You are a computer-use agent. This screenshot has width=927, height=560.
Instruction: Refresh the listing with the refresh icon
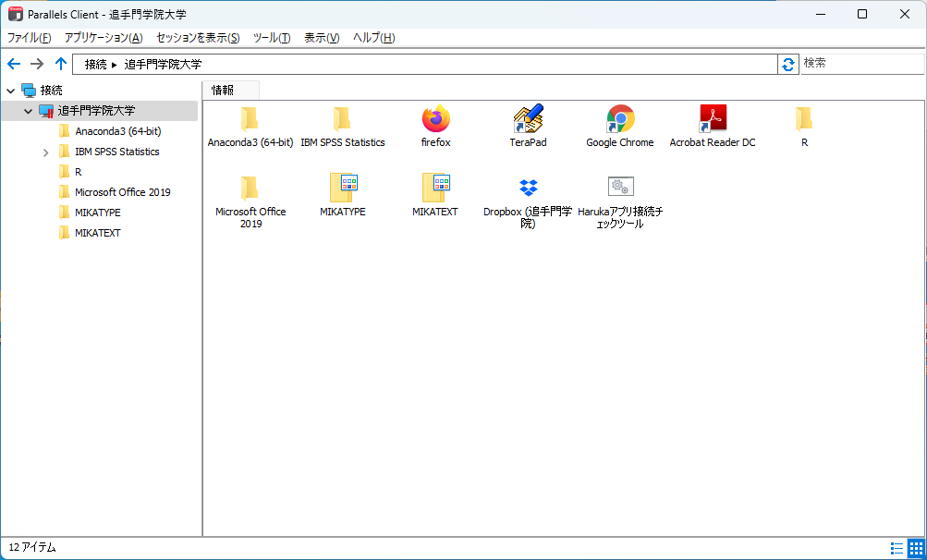(x=788, y=65)
